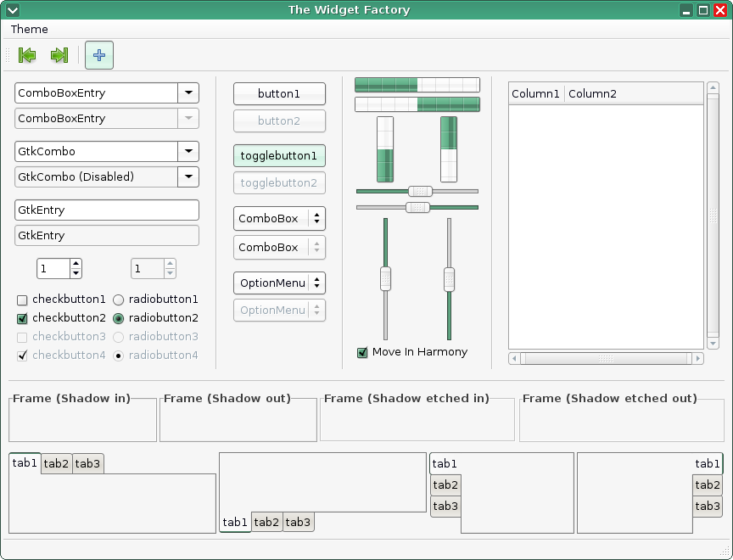Sort by the Column1 header

[x=537, y=94]
